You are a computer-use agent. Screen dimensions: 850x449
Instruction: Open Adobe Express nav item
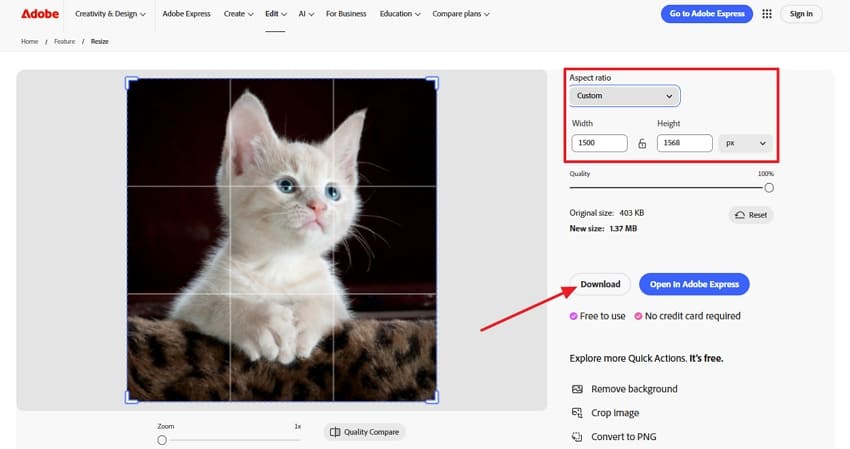[186, 14]
